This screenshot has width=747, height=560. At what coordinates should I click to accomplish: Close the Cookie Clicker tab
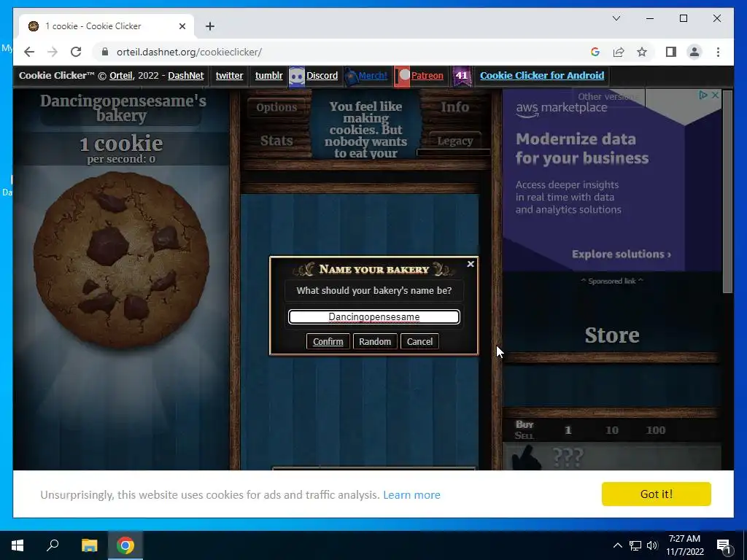[182, 26]
